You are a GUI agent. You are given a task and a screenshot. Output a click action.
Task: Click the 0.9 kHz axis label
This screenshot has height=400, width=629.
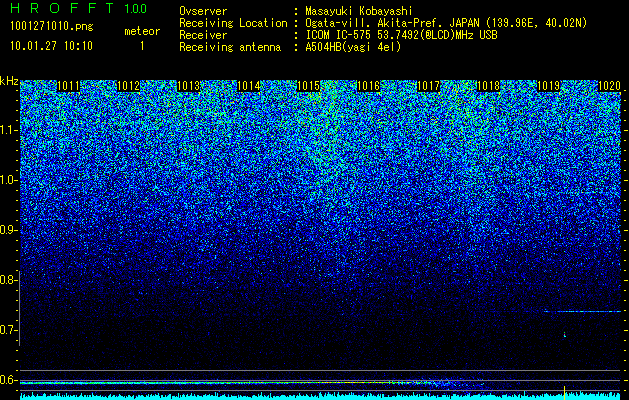tap(9, 230)
